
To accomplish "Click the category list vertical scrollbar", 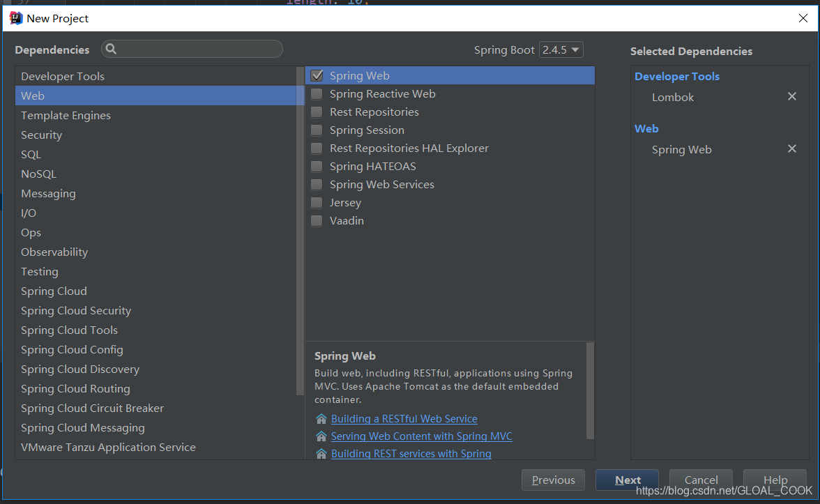I will (300, 231).
